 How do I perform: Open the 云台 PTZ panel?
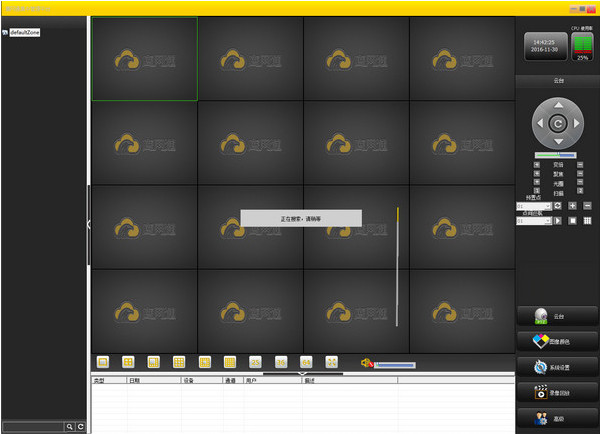pos(558,315)
